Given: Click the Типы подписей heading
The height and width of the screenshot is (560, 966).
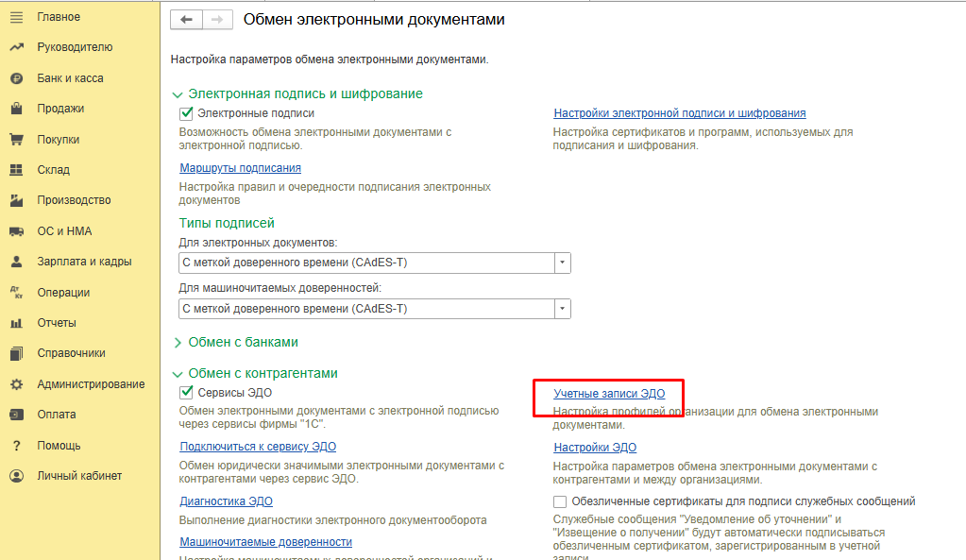Looking at the screenshot, I should [x=227, y=223].
